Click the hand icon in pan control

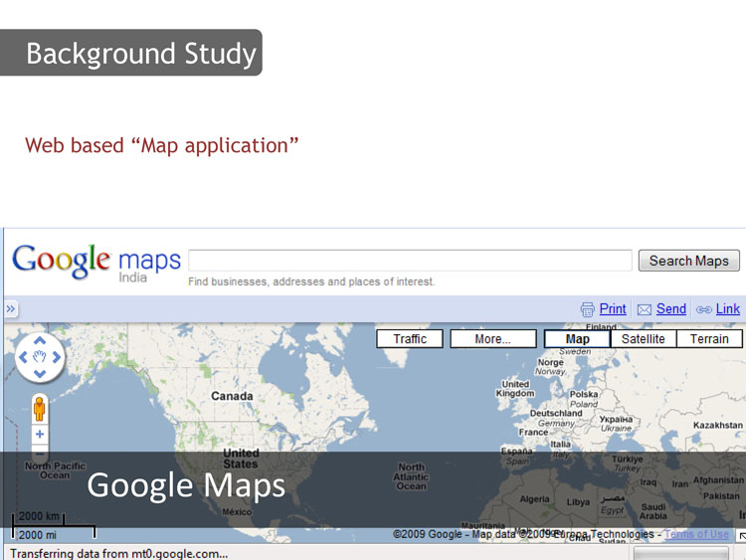point(40,357)
